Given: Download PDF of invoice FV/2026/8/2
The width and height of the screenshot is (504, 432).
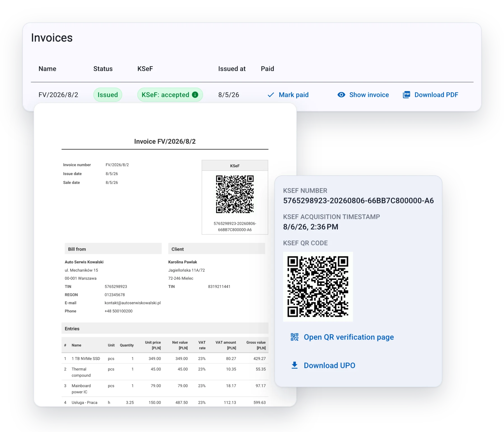Looking at the screenshot, I should coord(431,95).
